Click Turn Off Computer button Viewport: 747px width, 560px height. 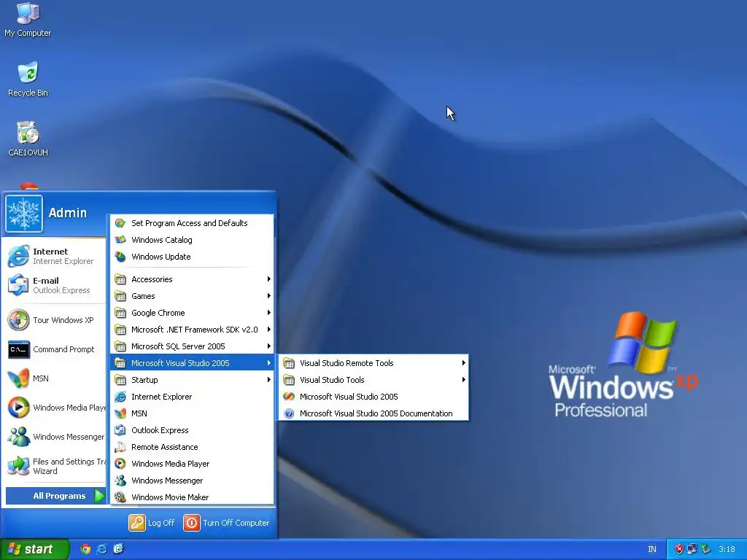click(x=226, y=523)
